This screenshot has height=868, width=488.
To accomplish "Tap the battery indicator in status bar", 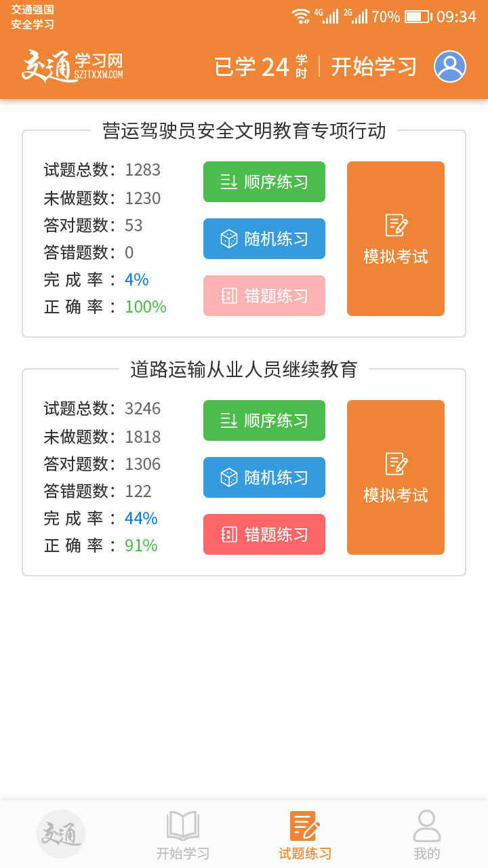I will pos(418,17).
